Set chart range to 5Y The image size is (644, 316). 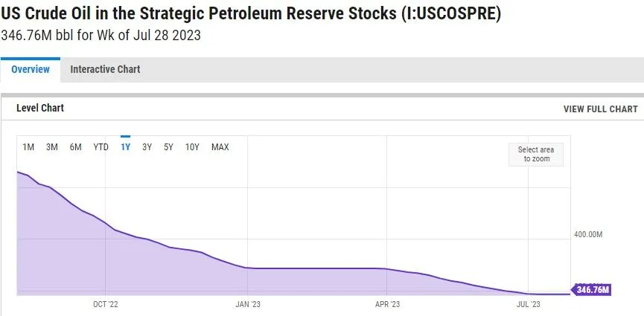pyautogui.click(x=169, y=147)
